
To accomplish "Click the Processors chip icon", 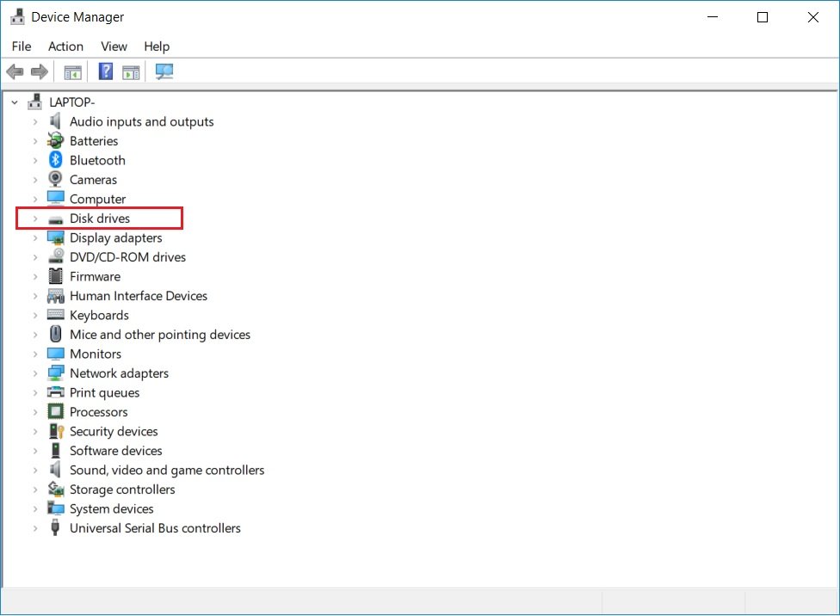I will click(x=55, y=411).
